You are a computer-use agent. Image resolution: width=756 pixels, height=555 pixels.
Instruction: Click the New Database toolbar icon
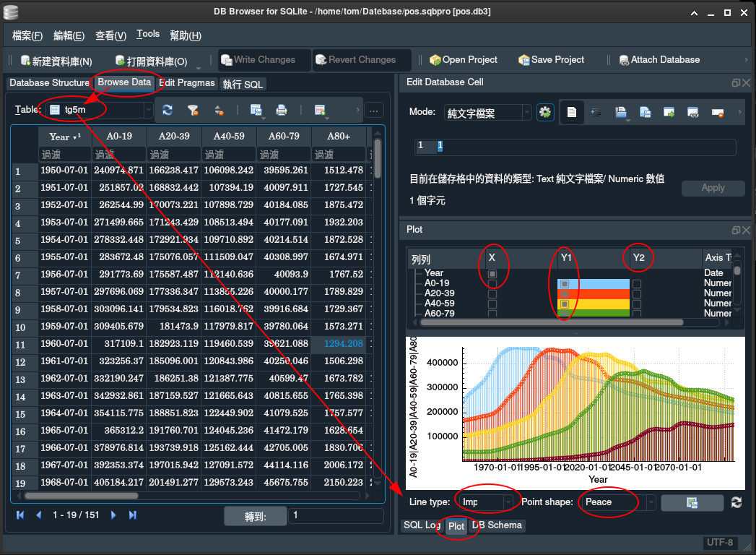(25, 60)
